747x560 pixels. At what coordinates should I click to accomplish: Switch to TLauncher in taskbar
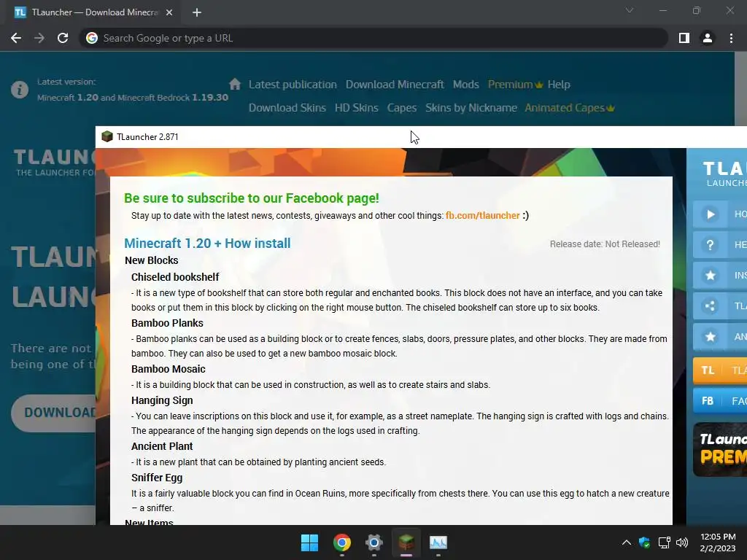tap(406, 542)
